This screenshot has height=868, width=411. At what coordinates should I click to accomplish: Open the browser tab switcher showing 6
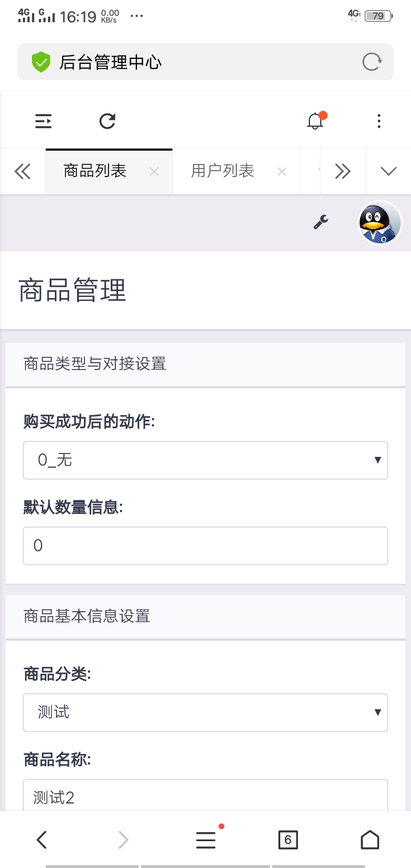coord(288,839)
